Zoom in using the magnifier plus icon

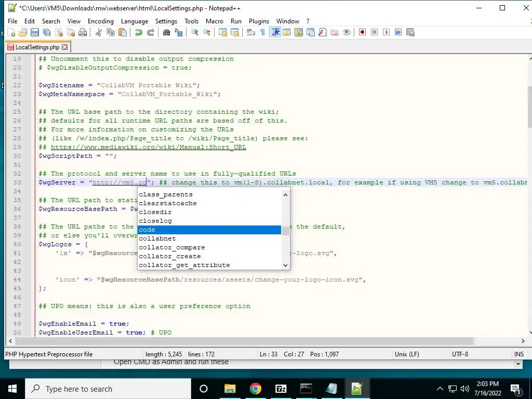pos(194,32)
